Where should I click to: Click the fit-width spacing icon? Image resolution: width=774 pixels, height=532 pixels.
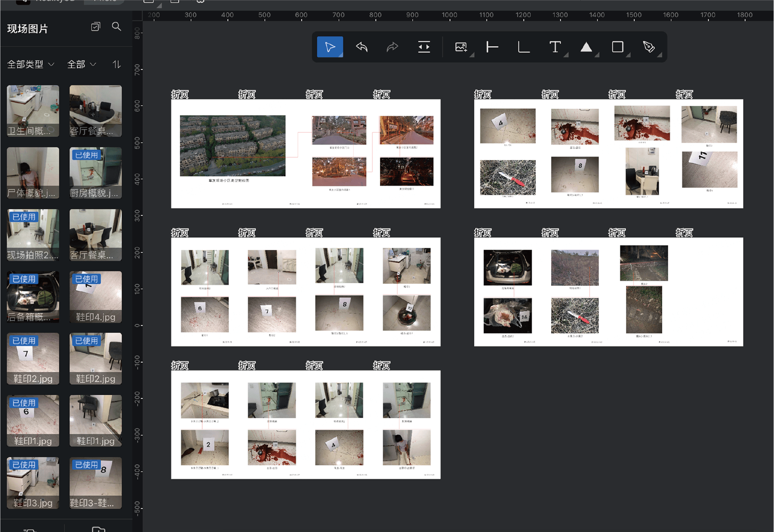point(424,47)
